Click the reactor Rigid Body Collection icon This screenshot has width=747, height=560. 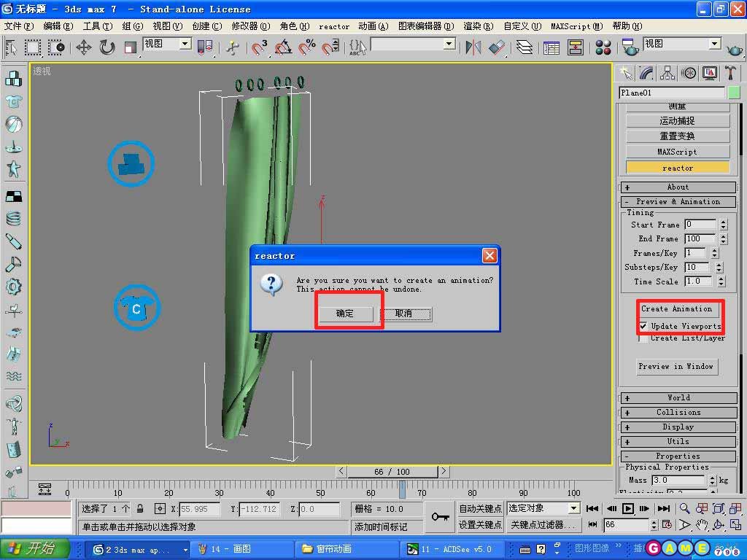click(13, 79)
